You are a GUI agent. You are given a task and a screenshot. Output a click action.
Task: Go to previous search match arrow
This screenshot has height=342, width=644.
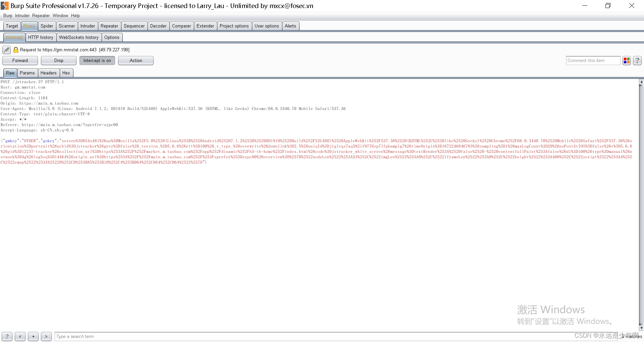tap(20, 336)
